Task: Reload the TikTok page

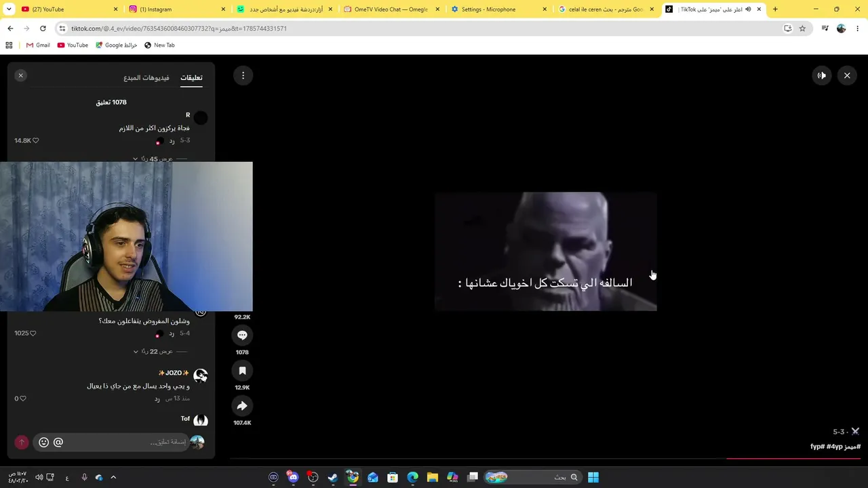Action: [x=43, y=28]
